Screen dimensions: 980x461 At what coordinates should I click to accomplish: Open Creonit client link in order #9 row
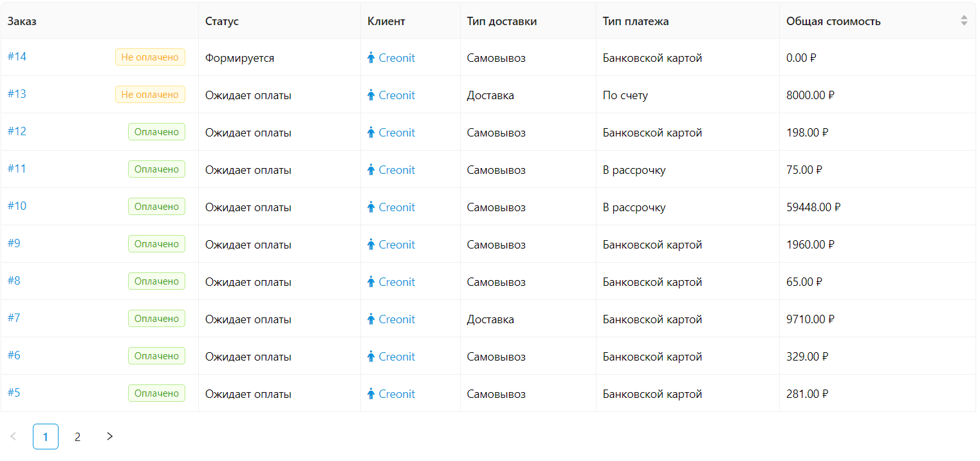pyautogui.click(x=396, y=245)
